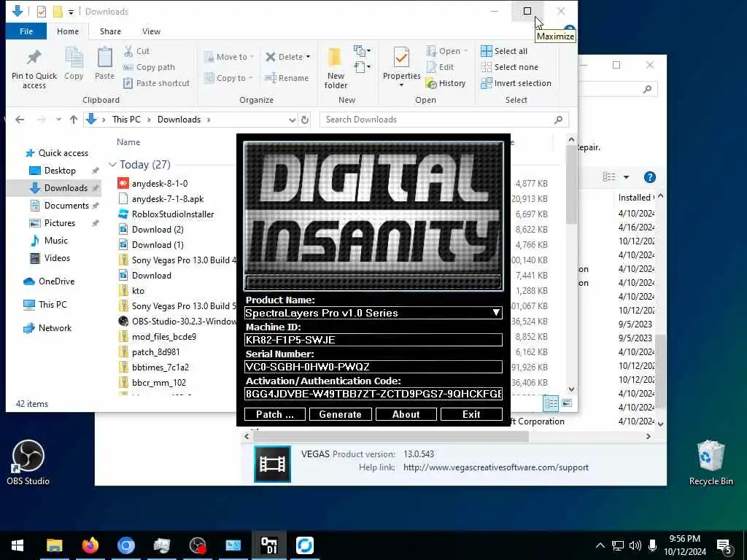Image resolution: width=747 pixels, height=560 pixels.
Task: Switch to large icons view in status bar
Action: tap(567, 403)
